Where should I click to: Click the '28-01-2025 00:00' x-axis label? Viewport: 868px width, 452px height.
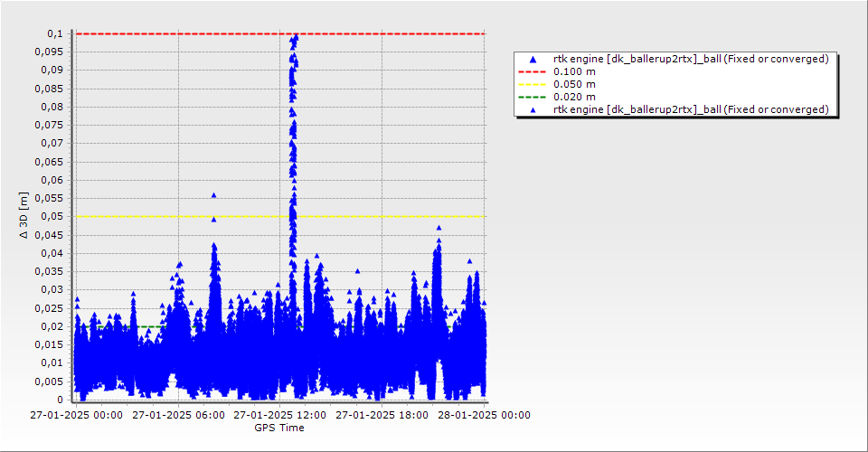click(x=484, y=415)
